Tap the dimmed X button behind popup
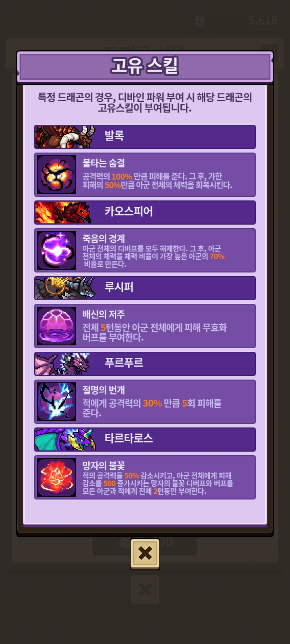The height and width of the screenshot is (644, 290). (145, 590)
